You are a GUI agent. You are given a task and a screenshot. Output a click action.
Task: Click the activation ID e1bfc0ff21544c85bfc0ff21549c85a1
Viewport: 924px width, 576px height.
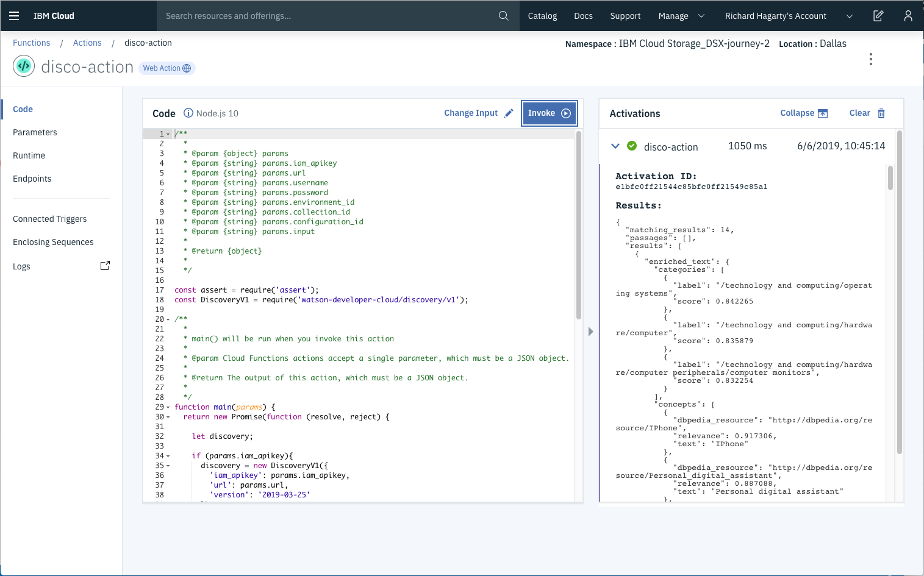click(x=691, y=187)
